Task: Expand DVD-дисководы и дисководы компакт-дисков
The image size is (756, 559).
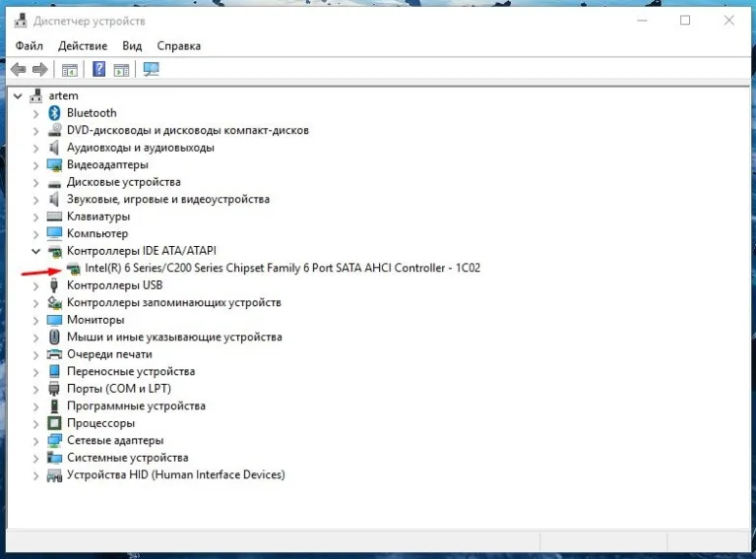Action: click(x=35, y=131)
